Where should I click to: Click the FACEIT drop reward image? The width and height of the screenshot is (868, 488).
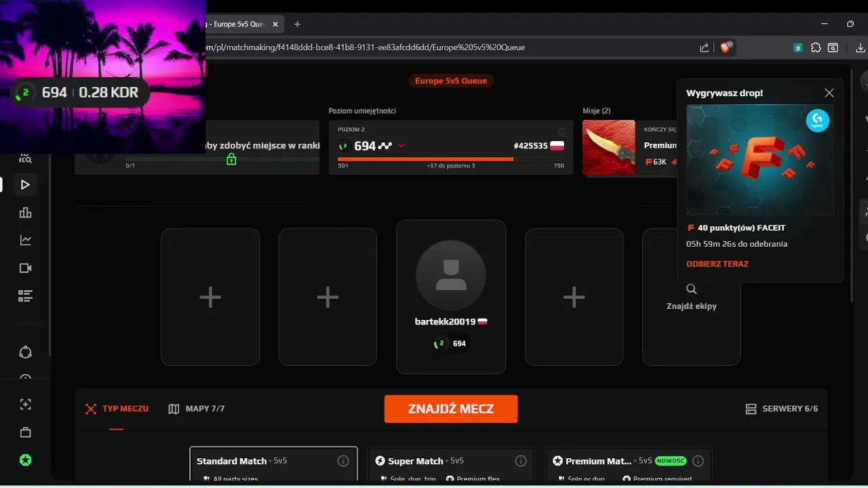click(x=760, y=160)
